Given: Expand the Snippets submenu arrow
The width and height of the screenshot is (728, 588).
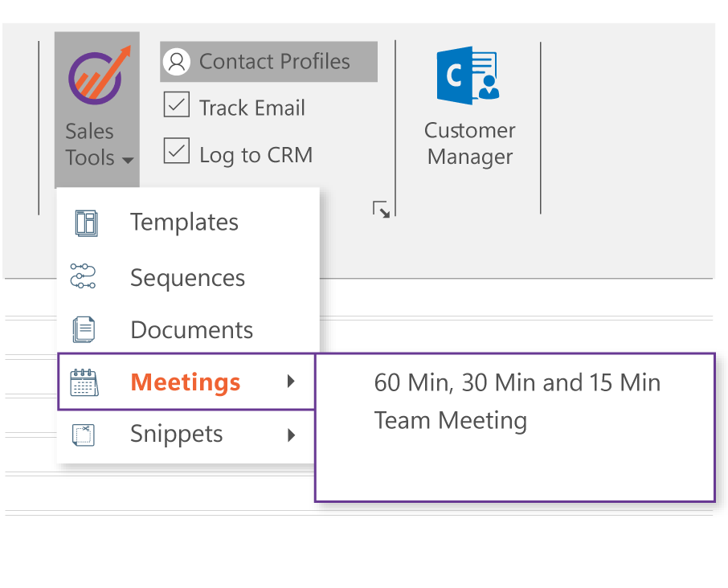Looking at the screenshot, I should pyautogui.click(x=291, y=435).
